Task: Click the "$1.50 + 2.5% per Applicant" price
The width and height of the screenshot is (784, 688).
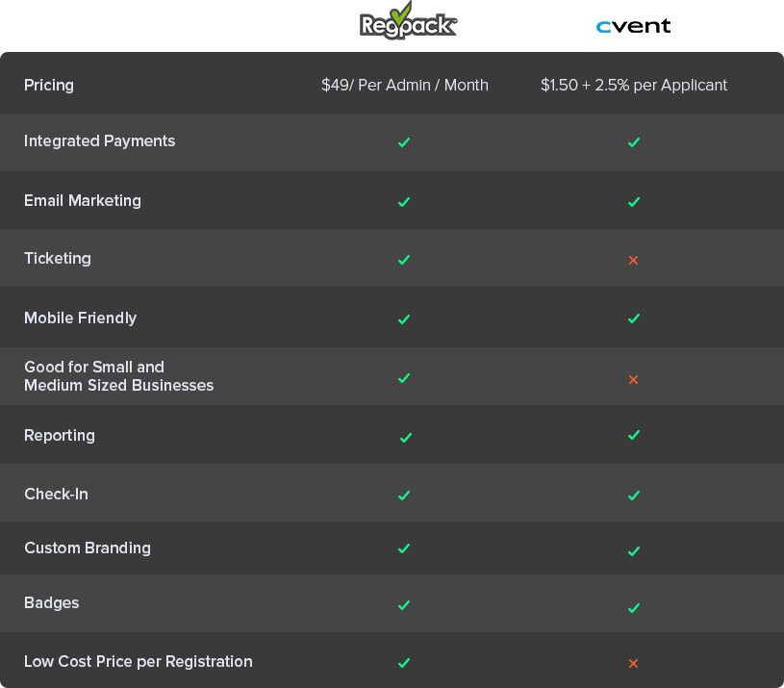Action: 633,85
